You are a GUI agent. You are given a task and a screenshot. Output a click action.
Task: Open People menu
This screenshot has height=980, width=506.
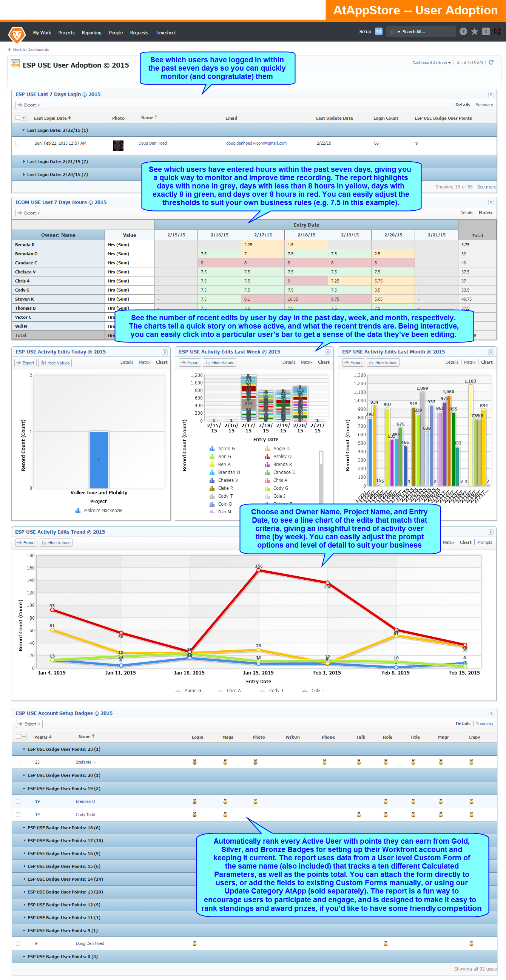[116, 33]
